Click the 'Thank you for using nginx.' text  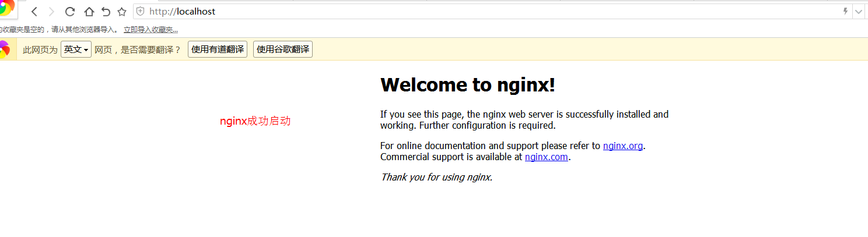[x=436, y=177]
